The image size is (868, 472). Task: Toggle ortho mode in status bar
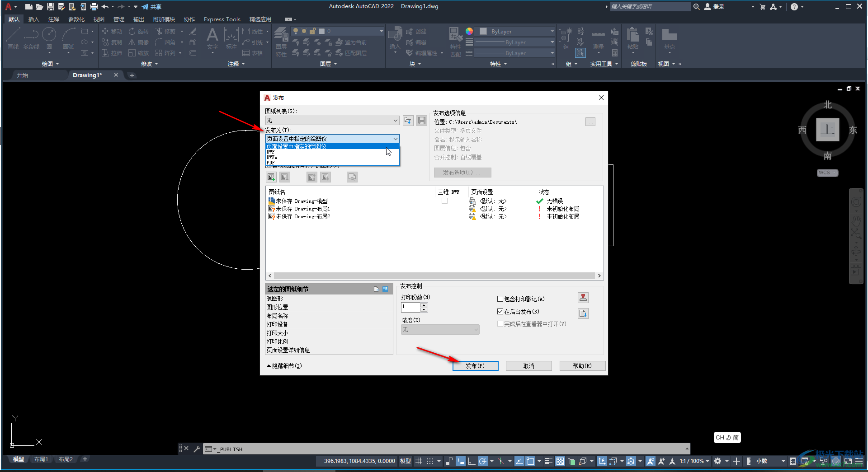coord(471,461)
